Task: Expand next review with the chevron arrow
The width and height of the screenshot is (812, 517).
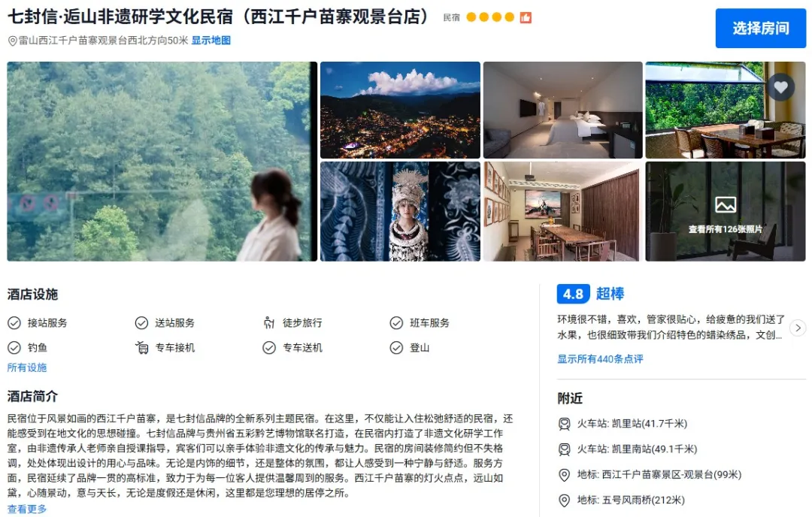Action: tap(798, 328)
